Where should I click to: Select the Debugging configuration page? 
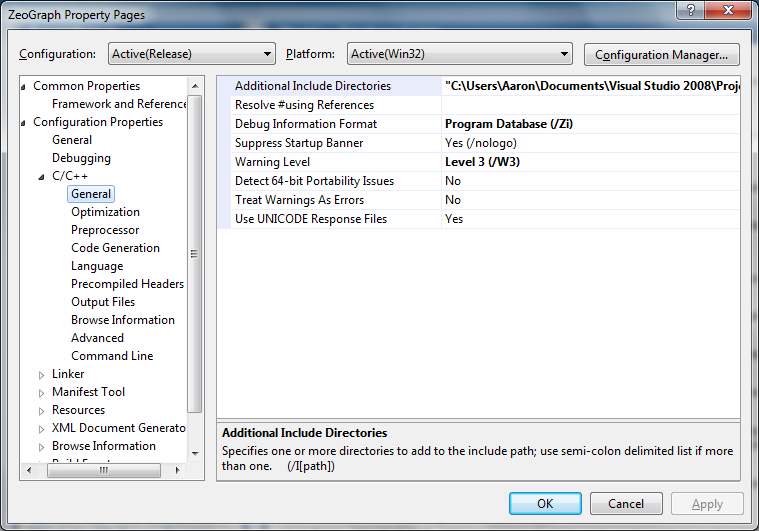(x=81, y=158)
